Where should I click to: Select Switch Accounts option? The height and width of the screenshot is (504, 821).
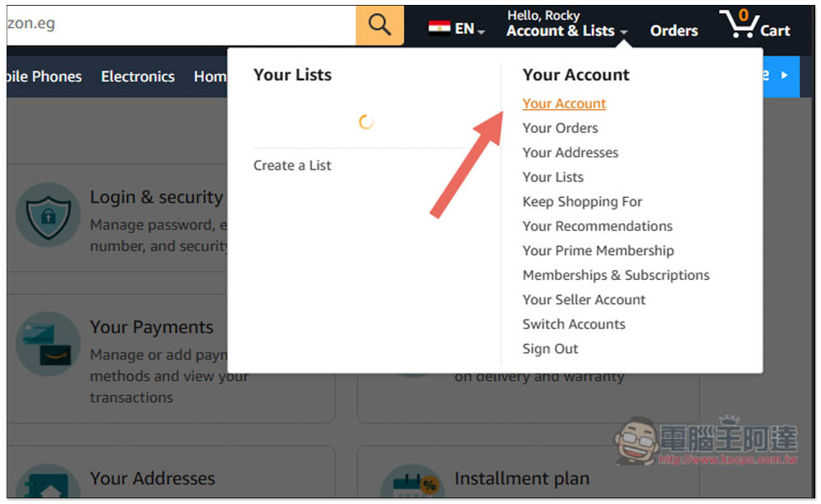click(574, 324)
